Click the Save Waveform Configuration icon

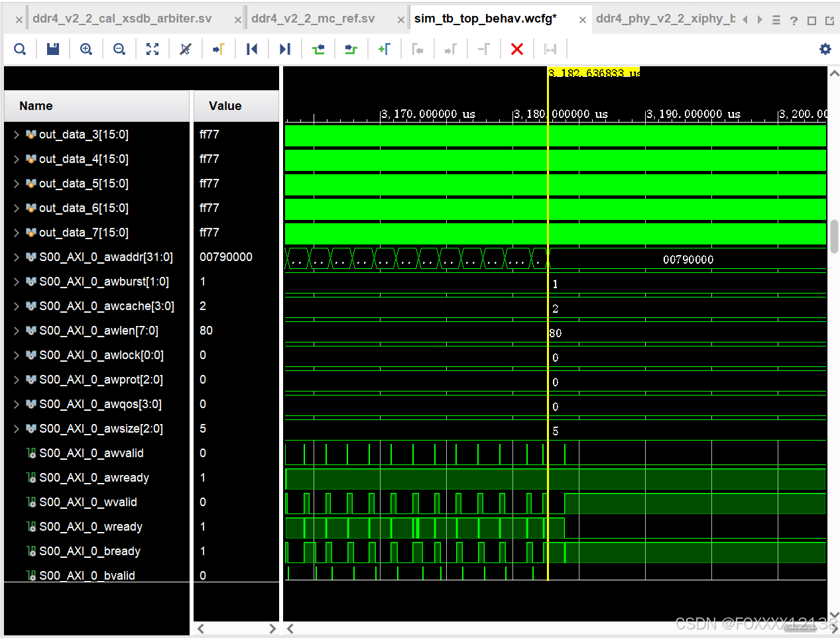pos(53,49)
